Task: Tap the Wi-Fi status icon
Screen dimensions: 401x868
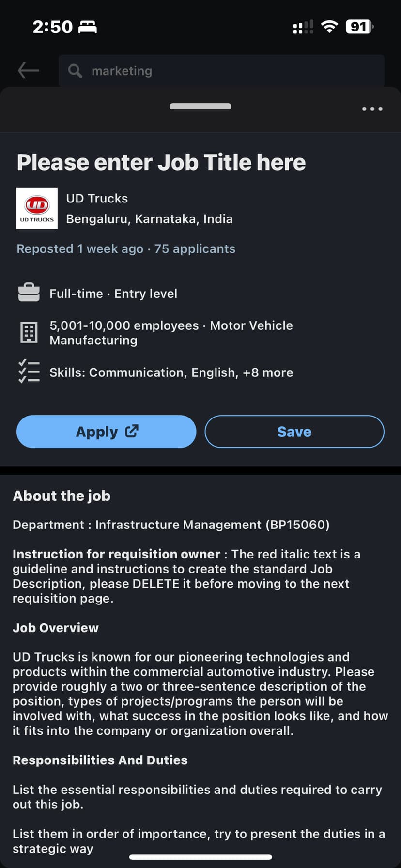Action: pos(329,27)
